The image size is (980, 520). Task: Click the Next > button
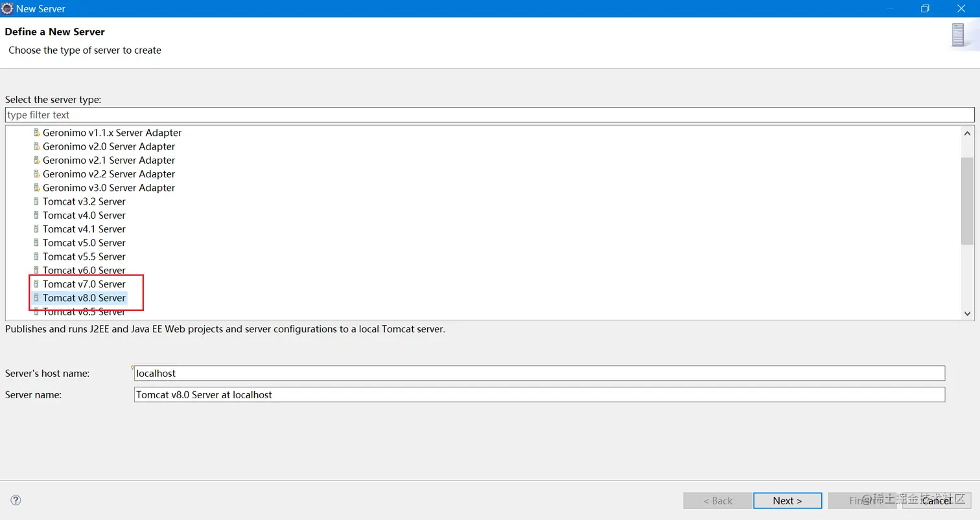pyautogui.click(x=787, y=501)
